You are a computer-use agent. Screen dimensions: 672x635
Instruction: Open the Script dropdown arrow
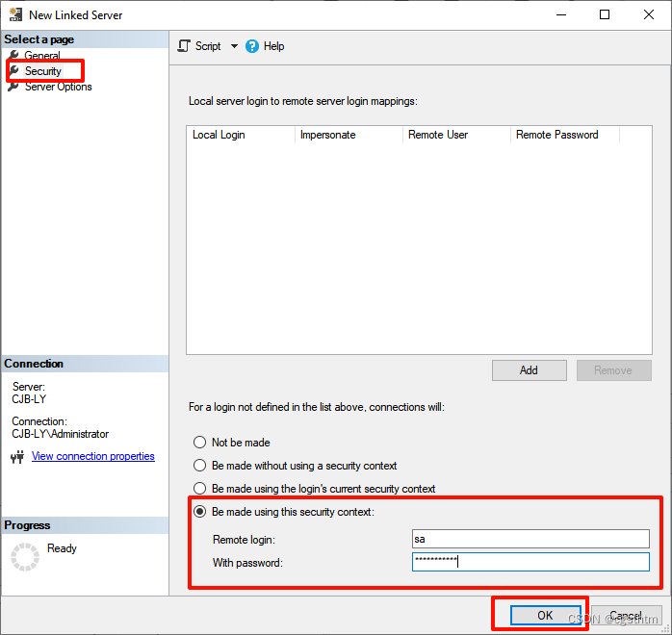[x=234, y=46]
